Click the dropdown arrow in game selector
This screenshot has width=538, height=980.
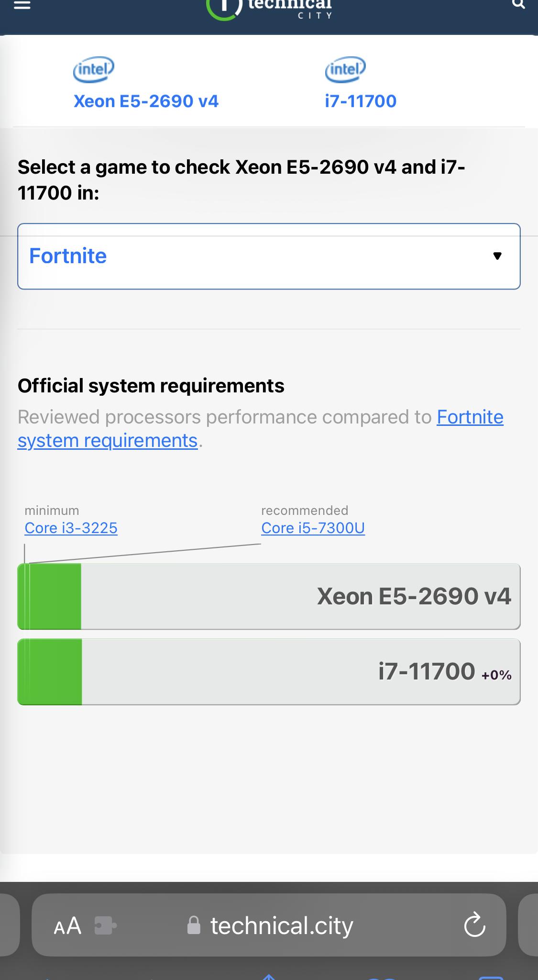pyautogui.click(x=497, y=256)
